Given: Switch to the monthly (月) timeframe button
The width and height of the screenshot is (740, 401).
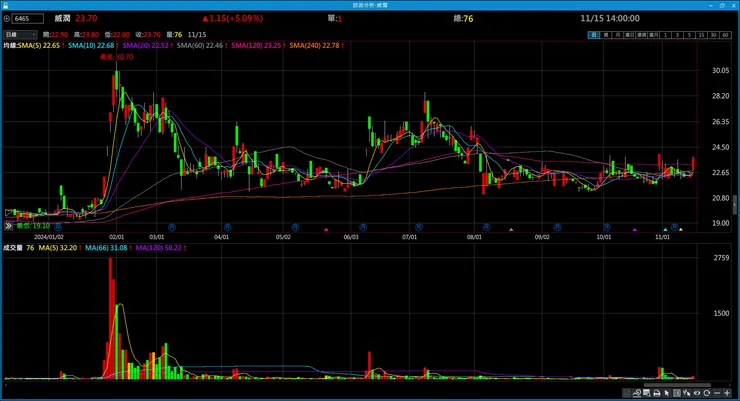Looking at the screenshot, I should point(618,34).
